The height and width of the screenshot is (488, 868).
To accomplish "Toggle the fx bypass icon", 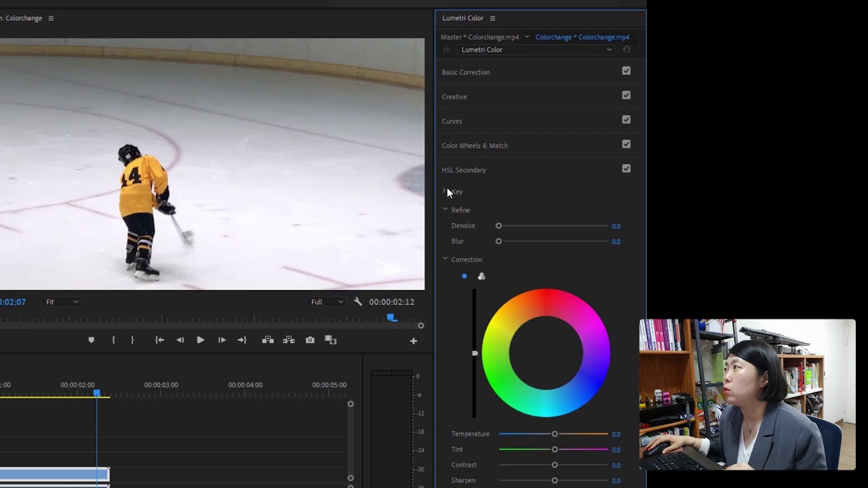I will click(446, 49).
